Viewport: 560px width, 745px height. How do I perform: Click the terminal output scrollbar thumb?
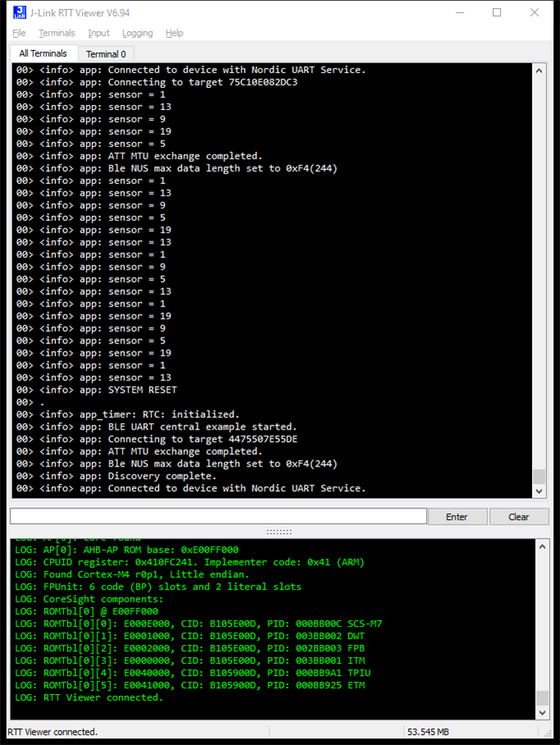tap(539, 476)
